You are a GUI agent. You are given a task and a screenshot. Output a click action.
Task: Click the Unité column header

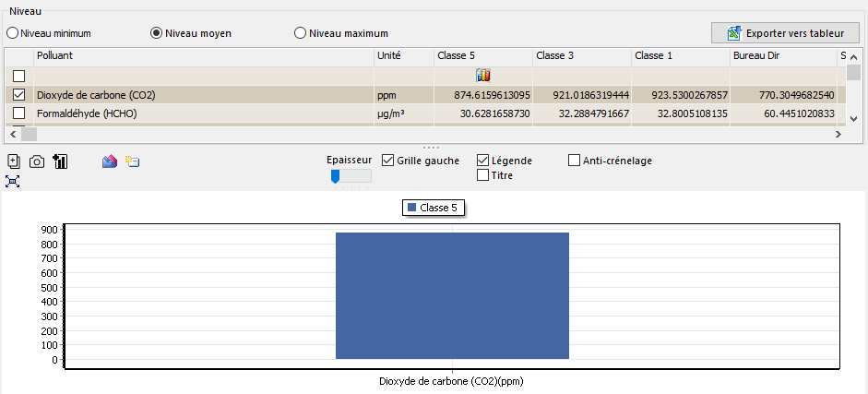click(x=404, y=56)
